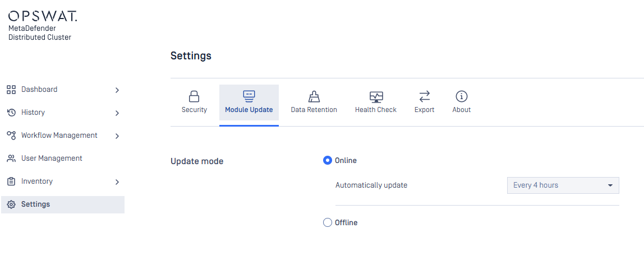Image resolution: width=644 pixels, height=256 pixels.
Task: Click the User Management people icon
Action: tap(11, 159)
